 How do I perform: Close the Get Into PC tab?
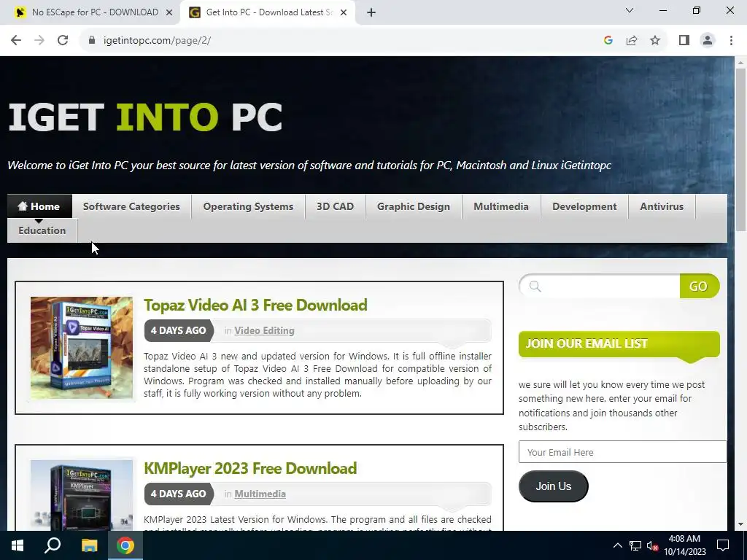(x=344, y=13)
